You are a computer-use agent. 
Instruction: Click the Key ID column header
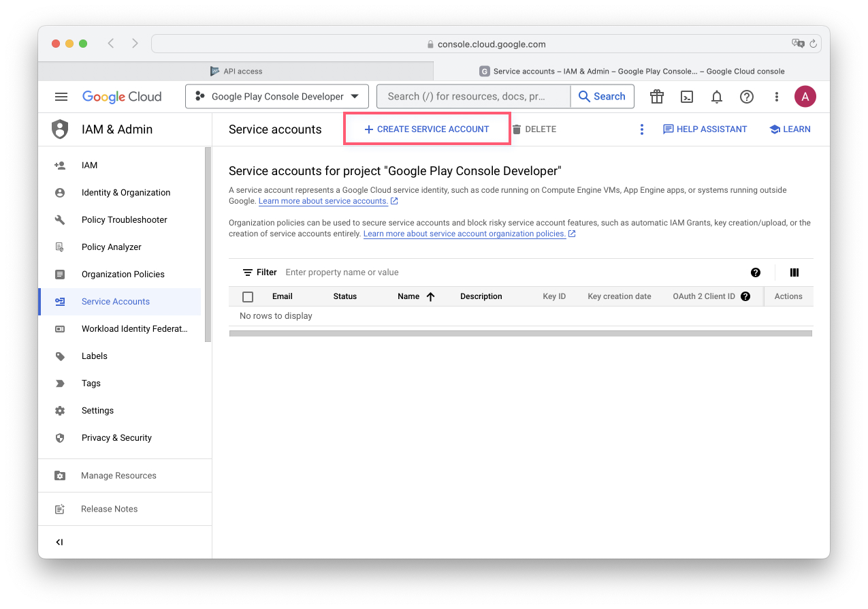(x=554, y=296)
